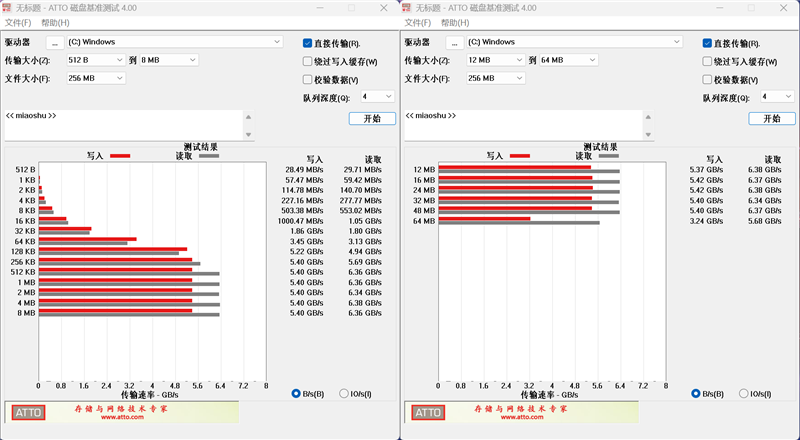This screenshot has width=800, height=440.
Task: Select IO/s(I) radio in right window
Action: 743,394
